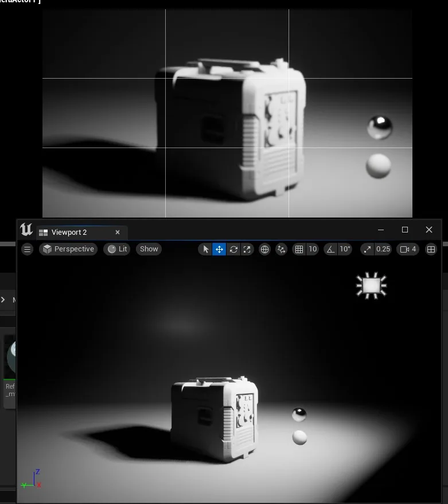Image resolution: width=448 pixels, height=504 pixels.
Task: Select the rotate tool
Action: (233, 249)
